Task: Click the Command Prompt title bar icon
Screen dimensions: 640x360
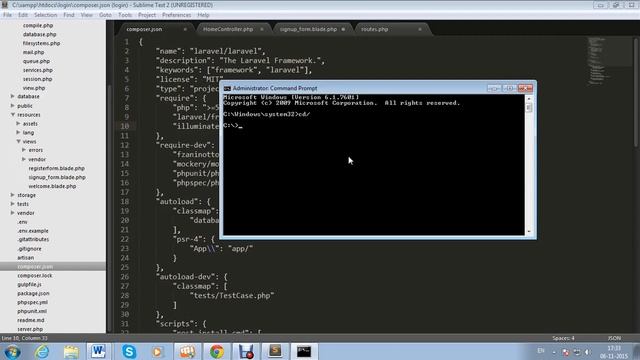Action: click(227, 88)
